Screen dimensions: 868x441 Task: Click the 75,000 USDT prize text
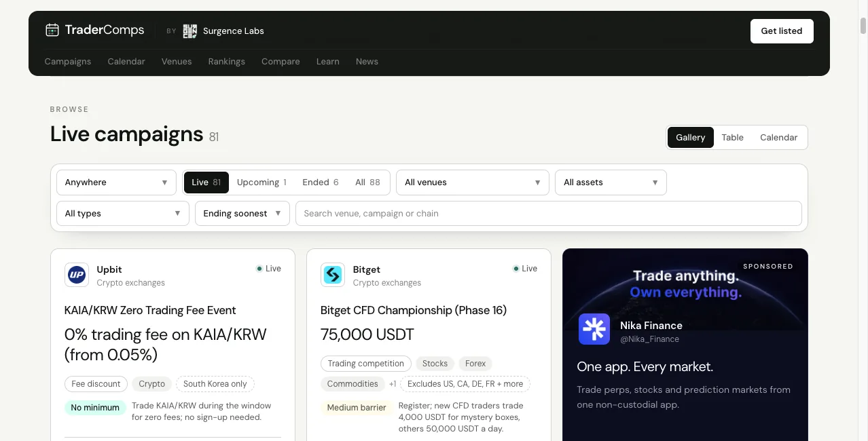point(367,334)
